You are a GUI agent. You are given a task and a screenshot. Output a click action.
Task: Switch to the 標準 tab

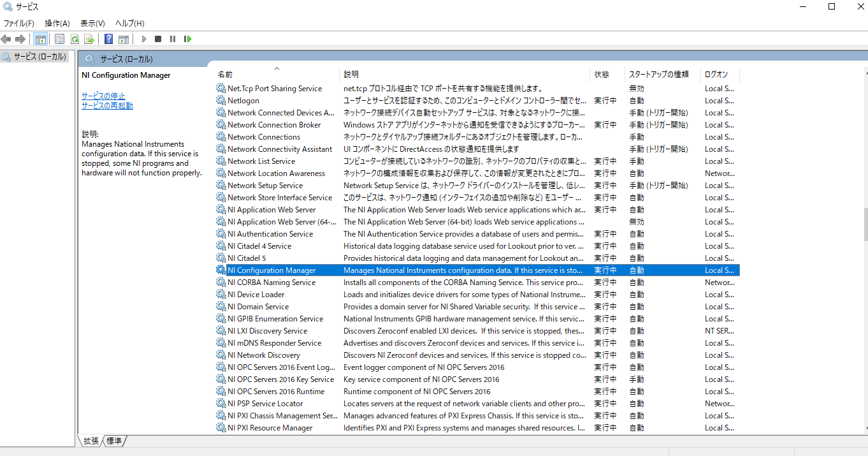click(x=115, y=441)
